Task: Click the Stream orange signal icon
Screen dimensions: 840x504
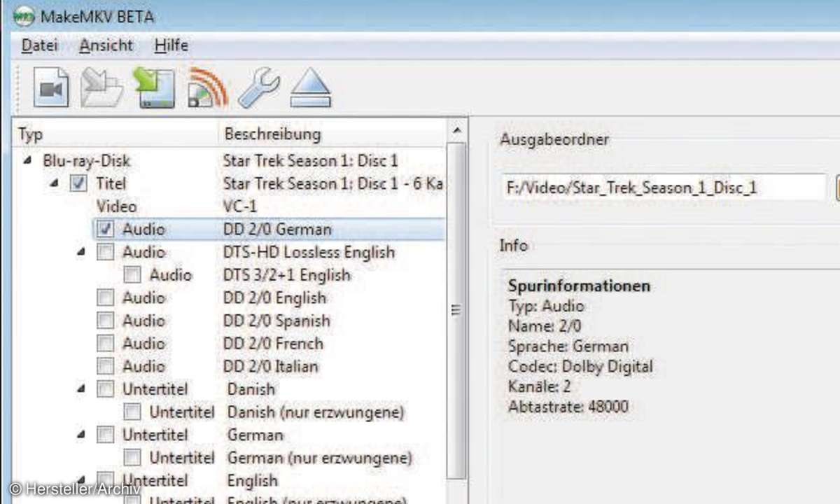Action: (x=206, y=88)
